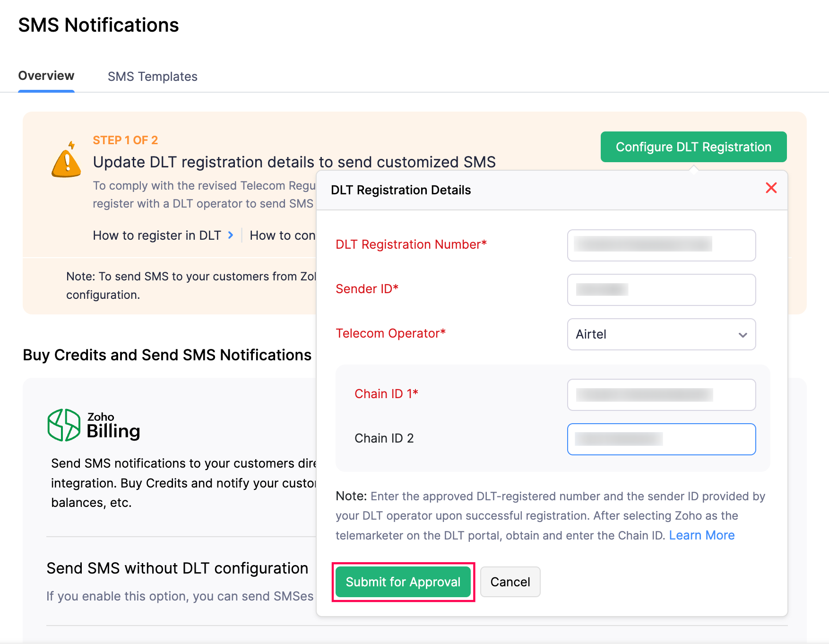This screenshot has height=644, width=829.
Task: Click the DLT Registration Number field
Action: [661, 245]
